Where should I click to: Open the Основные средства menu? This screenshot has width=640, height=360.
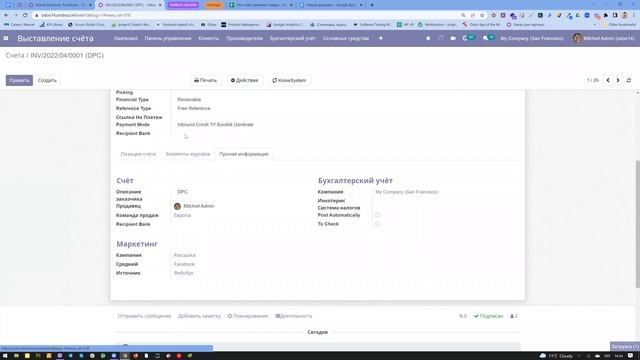(346, 38)
